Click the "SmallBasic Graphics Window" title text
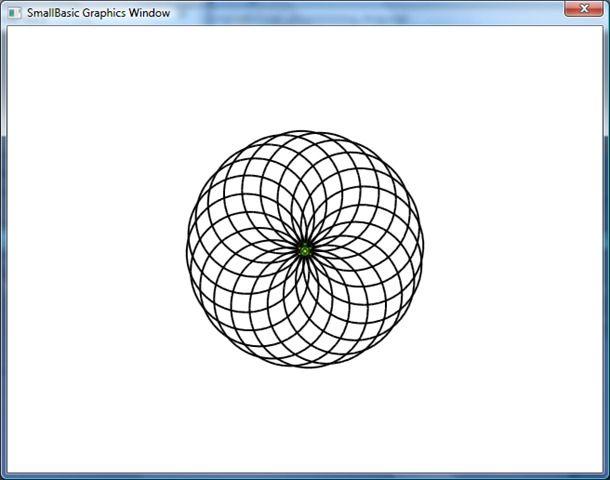The width and height of the screenshot is (610, 480). pos(98,13)
